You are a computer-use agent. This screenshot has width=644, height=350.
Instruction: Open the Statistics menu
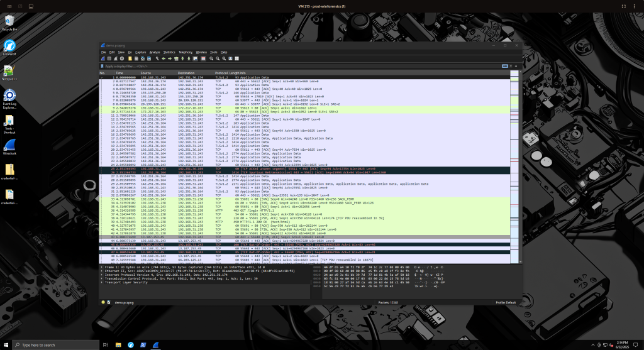click(x=169, y=53)
